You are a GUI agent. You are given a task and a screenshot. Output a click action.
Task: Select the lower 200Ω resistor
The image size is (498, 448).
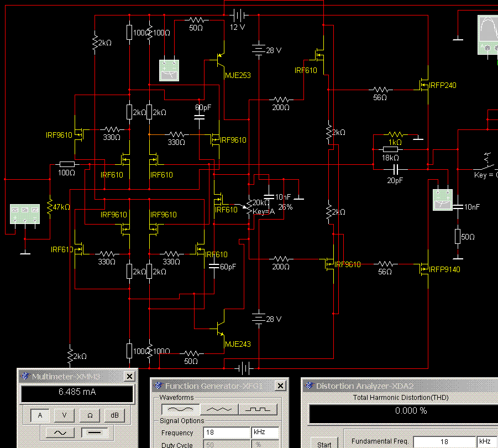point(281,259)
